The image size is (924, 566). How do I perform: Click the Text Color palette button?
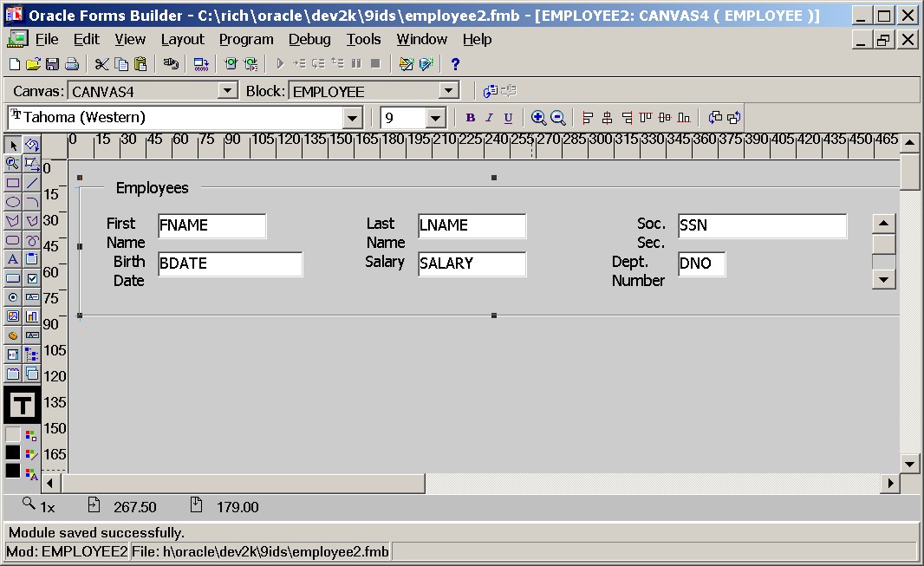[x=32, y=473]
